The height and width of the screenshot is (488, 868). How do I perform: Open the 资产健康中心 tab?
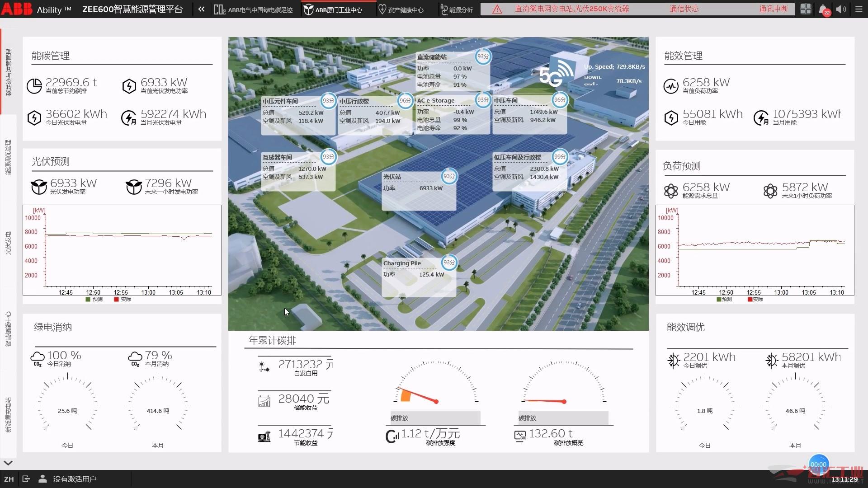(x=401, y=9)
